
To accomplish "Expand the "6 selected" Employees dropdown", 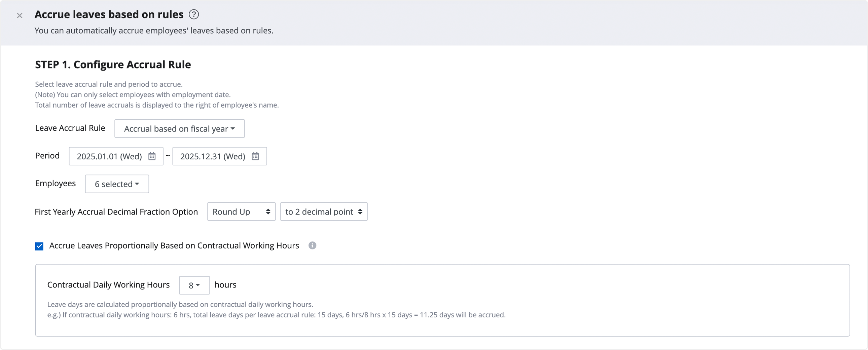I will (x=117, y=184).
